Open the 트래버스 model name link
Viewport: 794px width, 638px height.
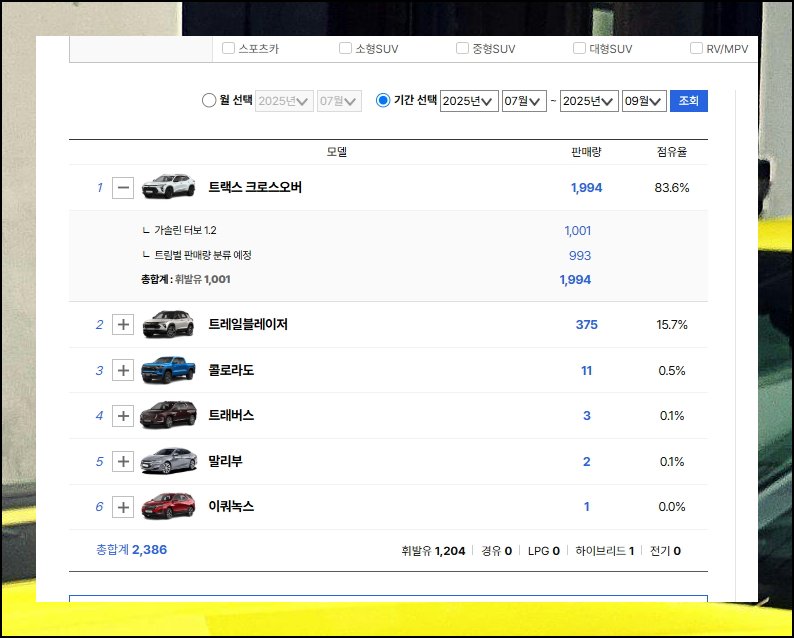tap(231, 415)
